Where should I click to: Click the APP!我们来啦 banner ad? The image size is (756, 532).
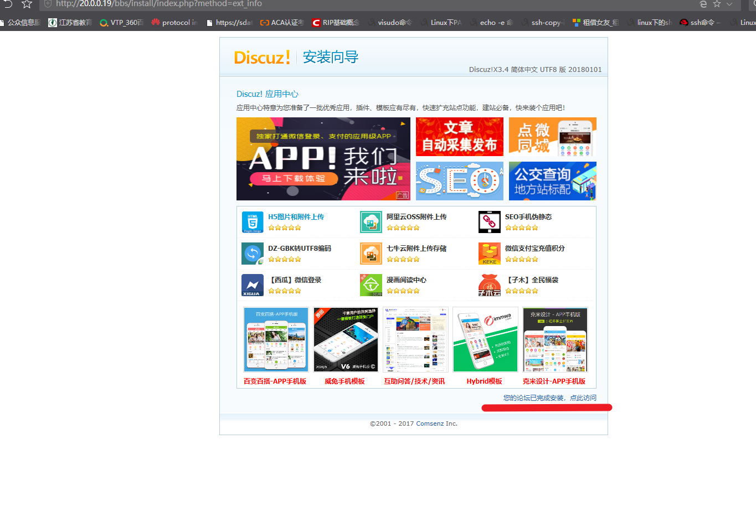(323, 159)
